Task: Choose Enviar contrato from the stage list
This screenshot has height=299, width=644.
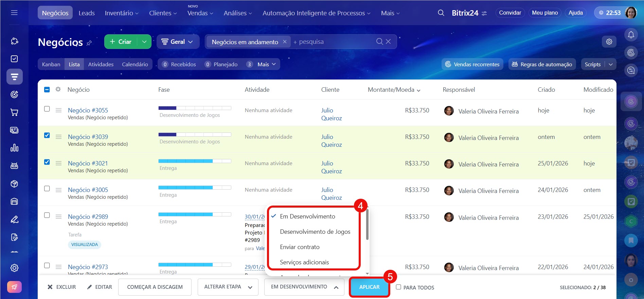Action: 300,247
